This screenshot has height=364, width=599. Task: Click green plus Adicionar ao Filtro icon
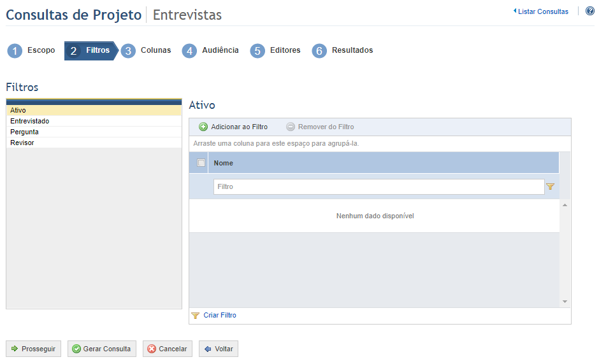click(203, 127)
